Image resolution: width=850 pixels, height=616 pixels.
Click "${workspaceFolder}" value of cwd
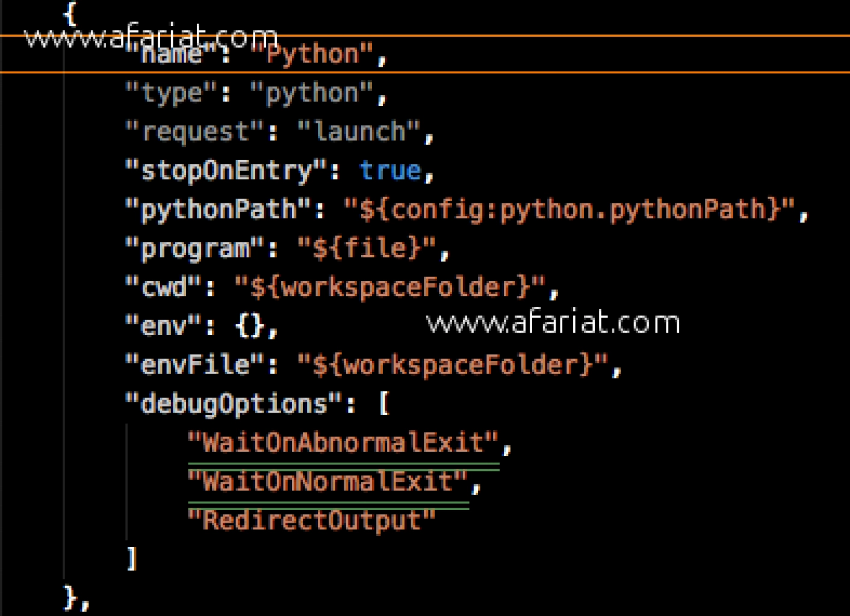(389, 288)
